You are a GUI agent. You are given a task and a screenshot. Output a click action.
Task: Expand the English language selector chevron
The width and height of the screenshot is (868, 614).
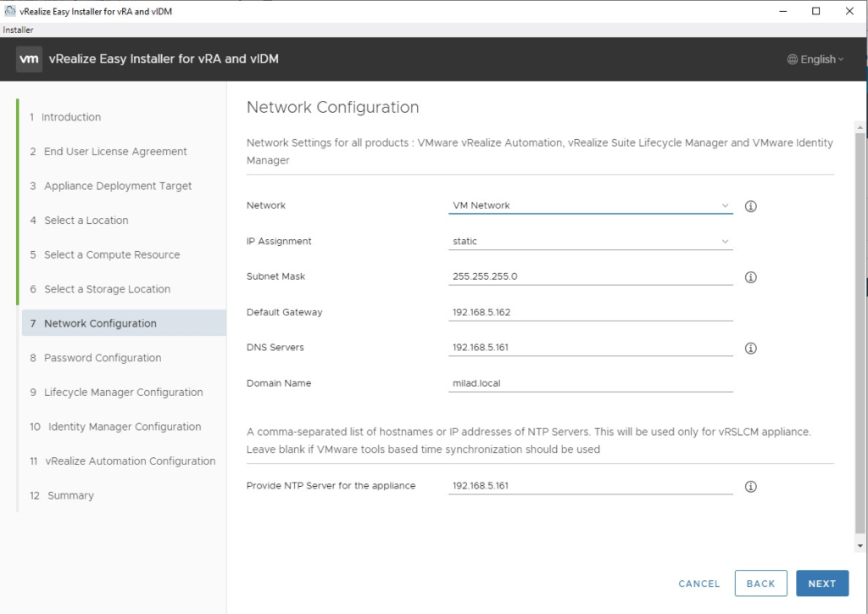[841, 59]
